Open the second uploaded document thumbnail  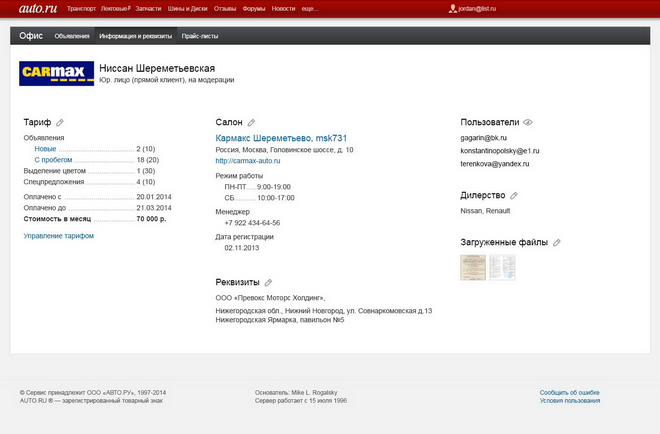click(x=502, y=267)
